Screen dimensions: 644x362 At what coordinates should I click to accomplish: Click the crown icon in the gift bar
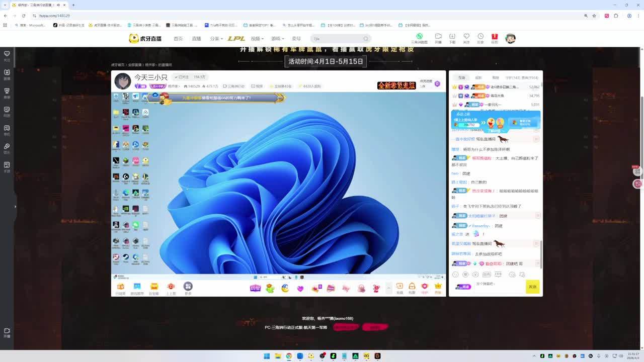438,287
